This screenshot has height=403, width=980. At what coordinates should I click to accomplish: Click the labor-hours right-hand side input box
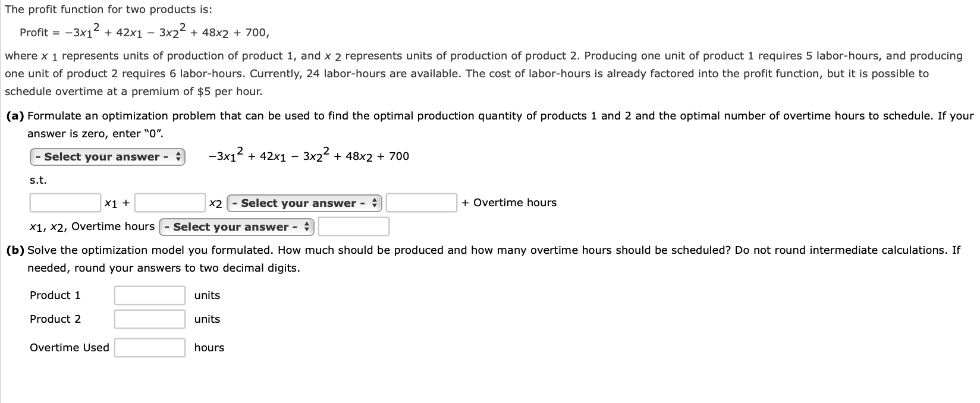[421, 203]
